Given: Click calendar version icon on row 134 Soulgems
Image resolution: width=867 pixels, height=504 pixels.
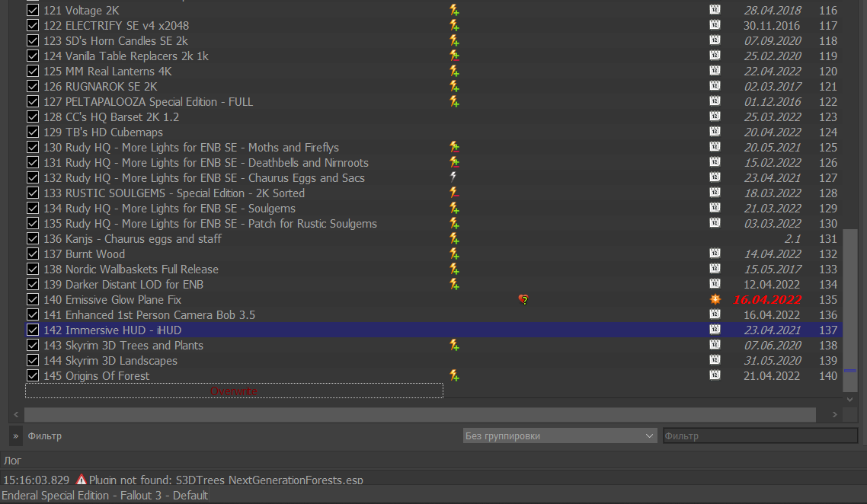Looking at the screenshot, I should (715, 207).
